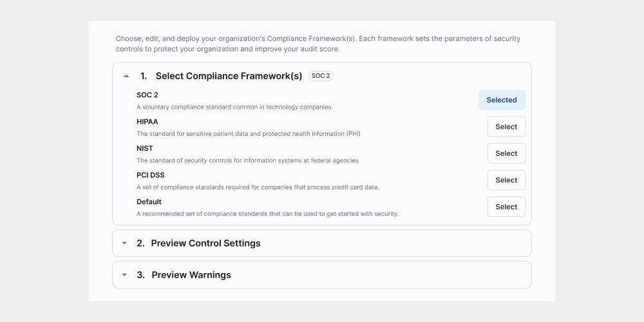Click the PCI DSS credit card description
The image size is (644, 322).
point(258,187)
